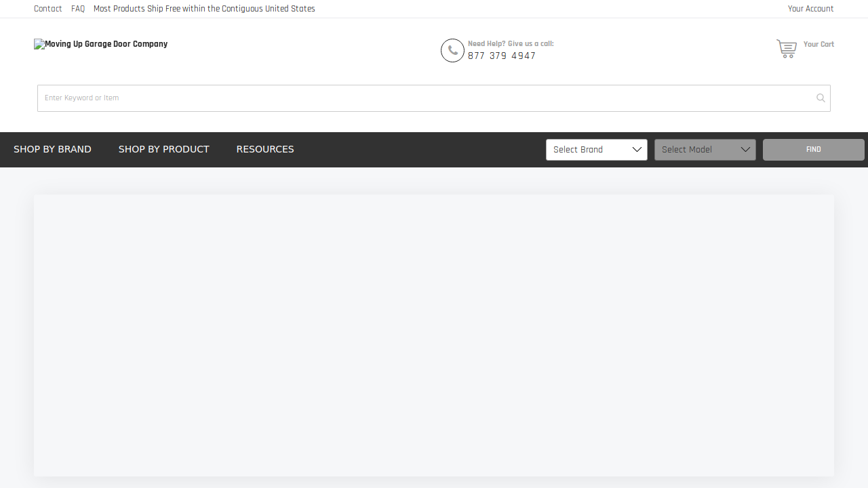Click the empty white content panel
Screen dimensions: 868x488
(434, 335)
